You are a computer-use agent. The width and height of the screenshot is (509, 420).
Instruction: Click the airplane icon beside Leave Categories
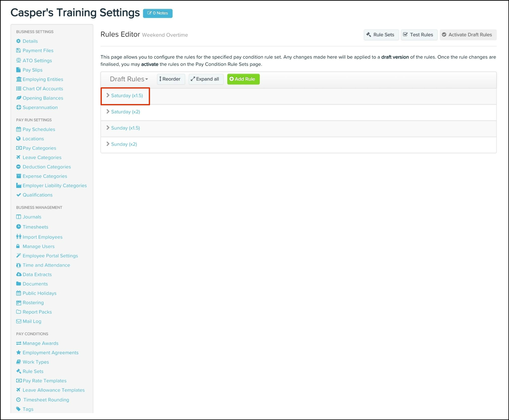(x=18, y=157)
